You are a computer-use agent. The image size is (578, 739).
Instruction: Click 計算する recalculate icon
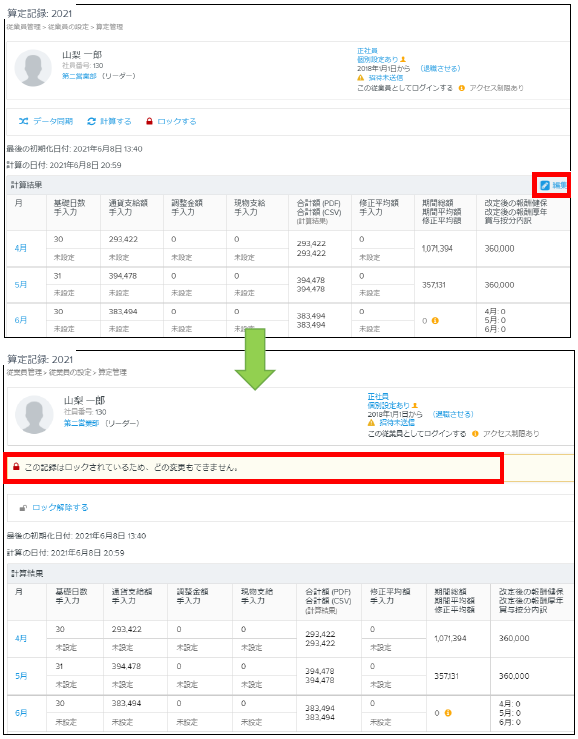[x=91, y=121]
